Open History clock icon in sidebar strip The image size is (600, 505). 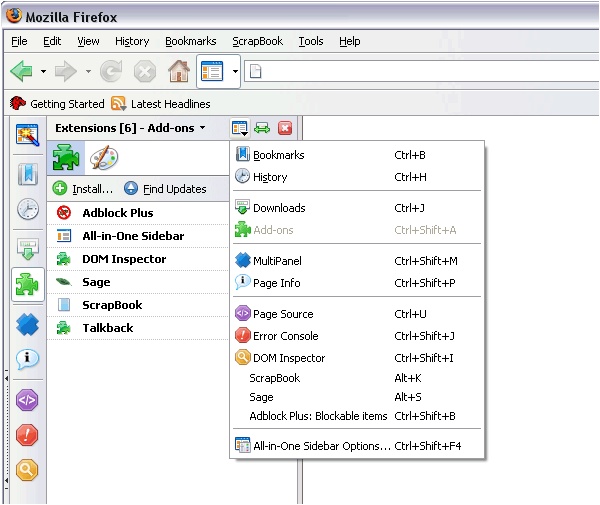[28, 209]
